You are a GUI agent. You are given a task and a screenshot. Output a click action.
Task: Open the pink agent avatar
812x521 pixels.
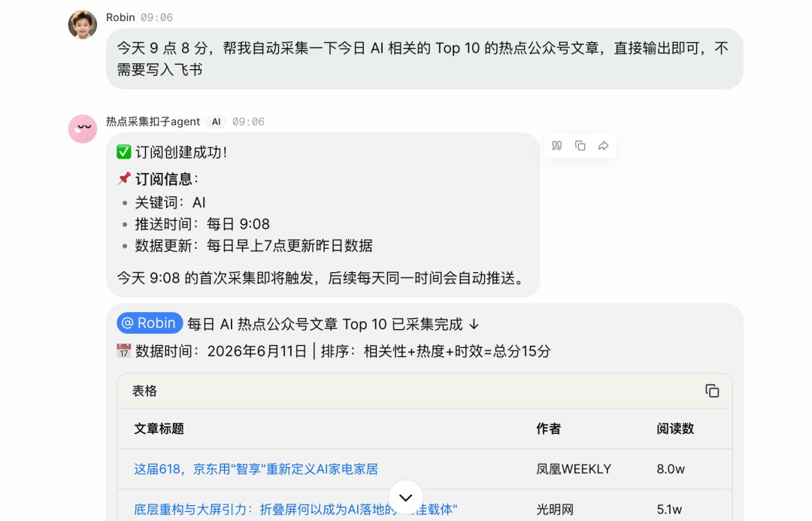click(x=83, y=129)
